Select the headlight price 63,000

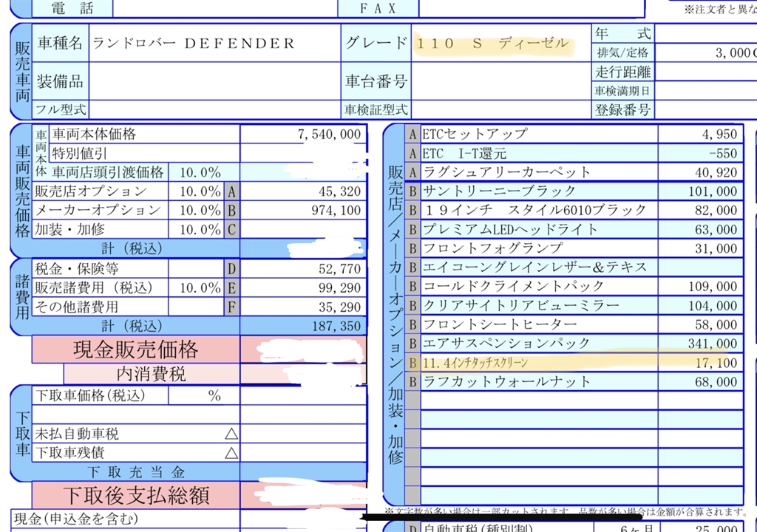coord(716,229)
